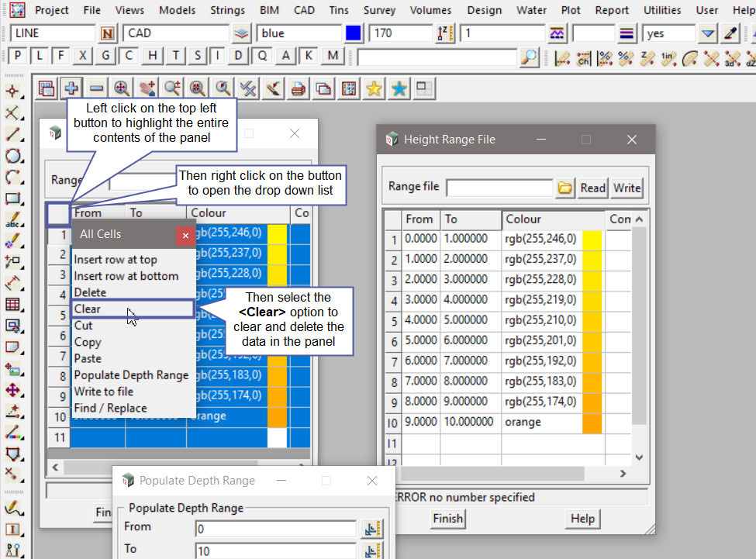Open the Survey menu
The image size is (756, 559).
pyautogui.click(x=379, y=10)
